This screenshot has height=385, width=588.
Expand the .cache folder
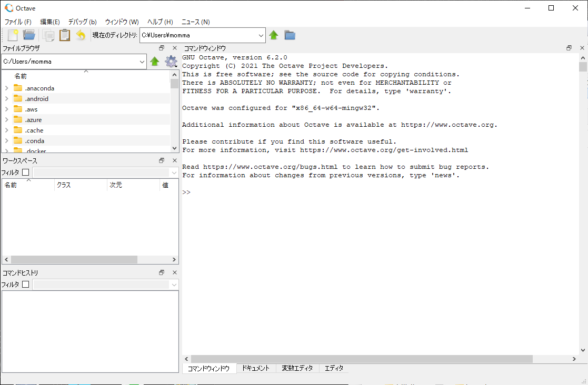[7, 130]
